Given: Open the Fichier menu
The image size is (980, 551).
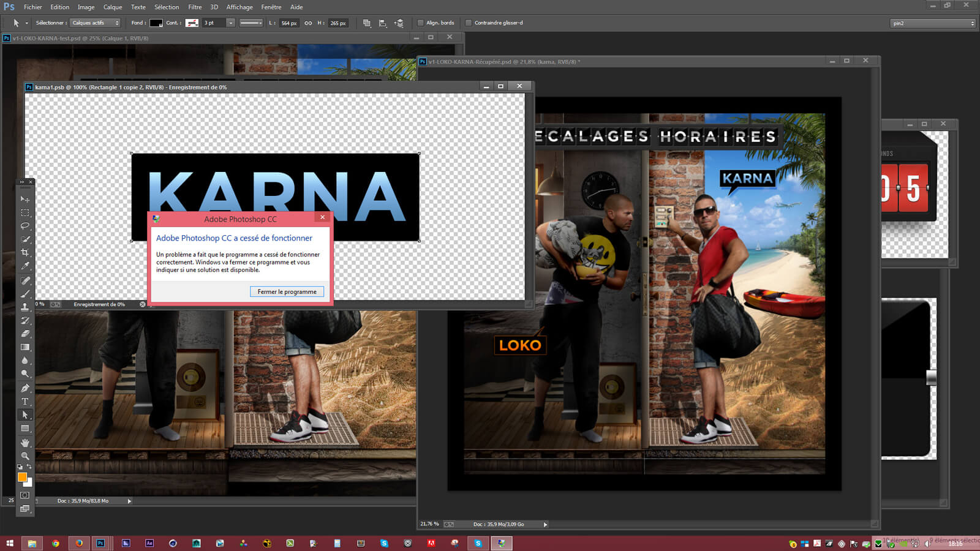Looking at the screenshot, I should [33, 7].
